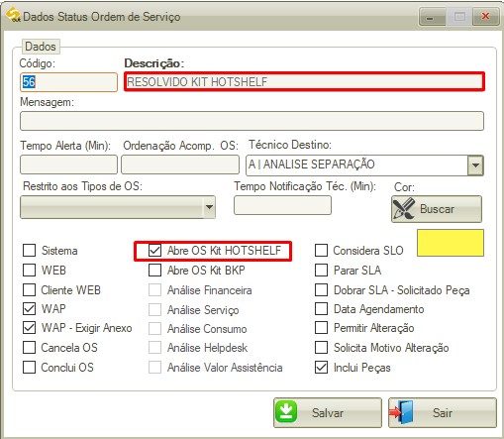Screen dimensions: 504x439
Task: Tick the Conclui OS checkbox
Action: pyautogui.click(x=30, y=367)
